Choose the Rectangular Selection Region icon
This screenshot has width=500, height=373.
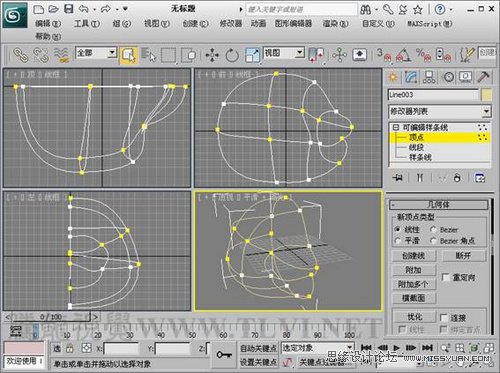[168, 55]
